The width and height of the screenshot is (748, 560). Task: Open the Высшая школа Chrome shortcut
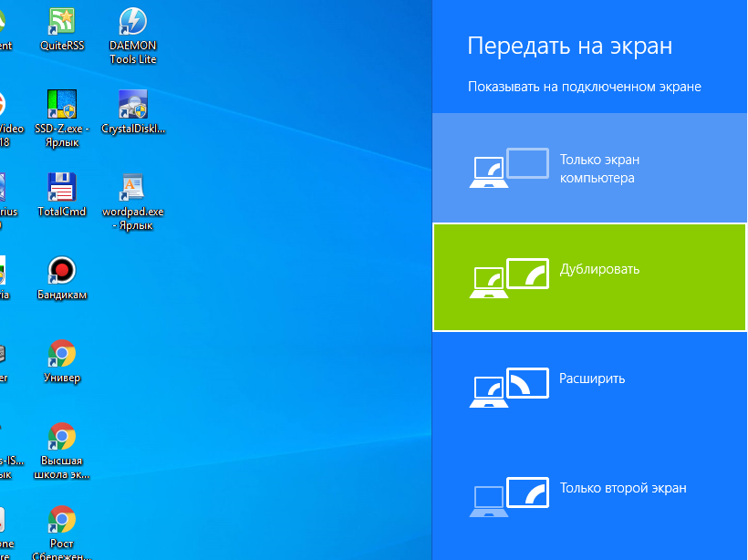point(62,436)
